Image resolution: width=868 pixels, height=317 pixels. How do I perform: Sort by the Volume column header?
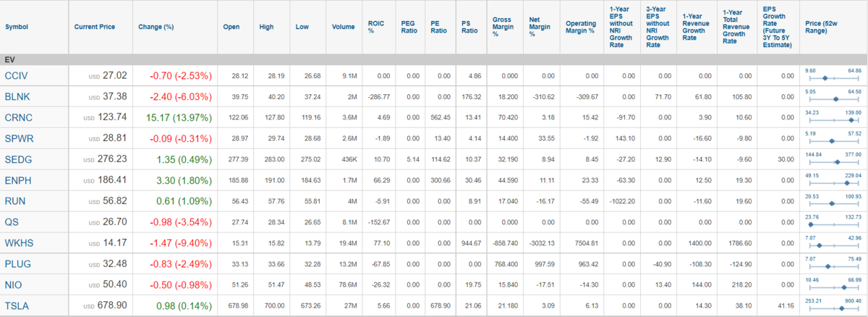(x=343, y=27)
